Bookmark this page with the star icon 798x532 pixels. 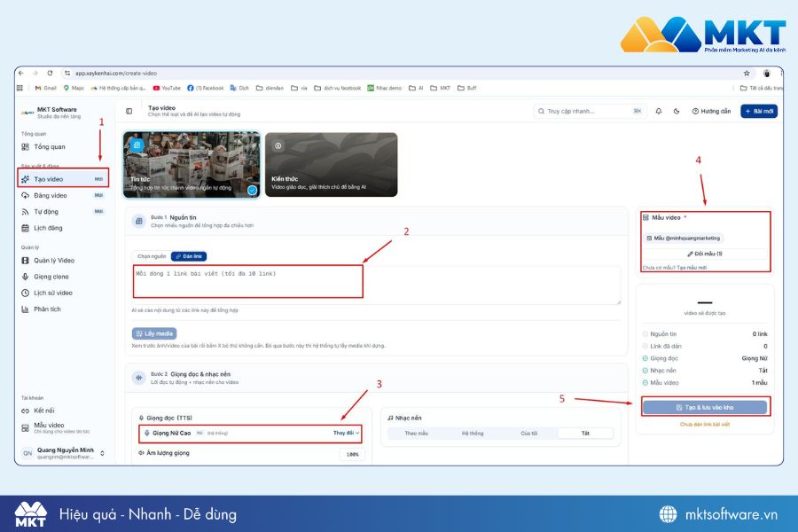pyautogui.click(x=747, y=74)
